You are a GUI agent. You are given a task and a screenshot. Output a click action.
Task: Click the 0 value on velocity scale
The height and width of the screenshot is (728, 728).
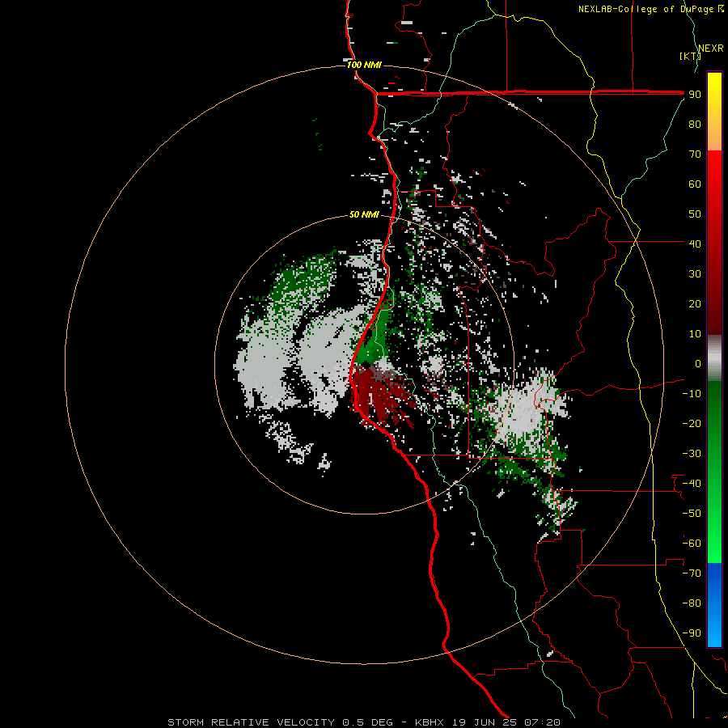click(698, 363)
